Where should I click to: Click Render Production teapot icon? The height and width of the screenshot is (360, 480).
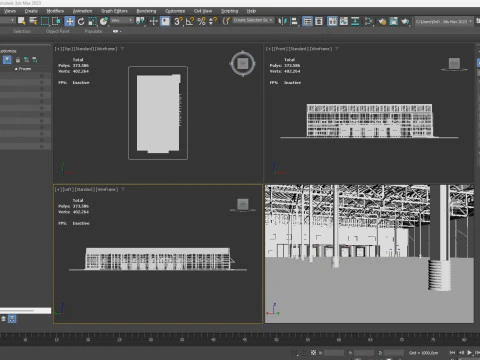click(x=405, y=21)
